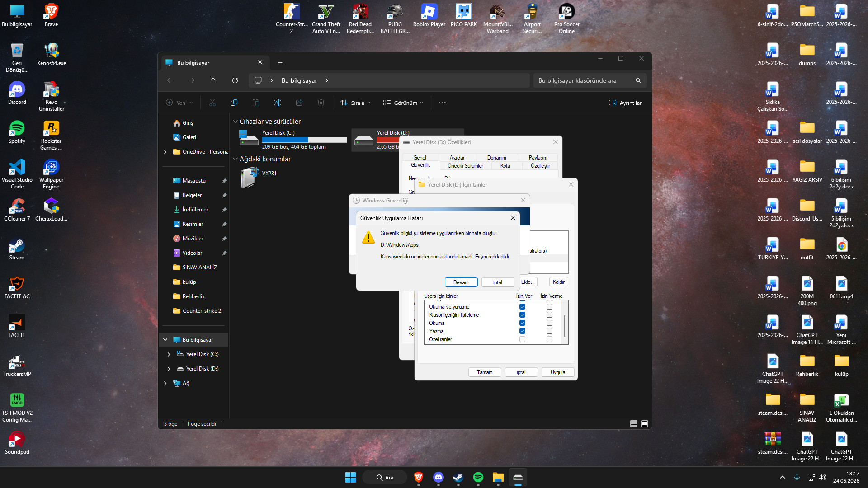This screenshot has height=488, width=868.
Task: Open the Kota tab in disk properties
Action: click(505, 166)
